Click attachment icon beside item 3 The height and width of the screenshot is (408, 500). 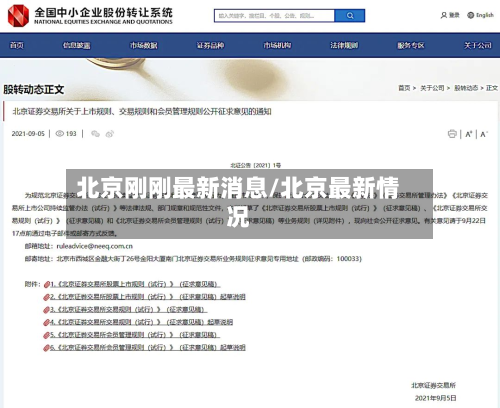tap(47, 310)
